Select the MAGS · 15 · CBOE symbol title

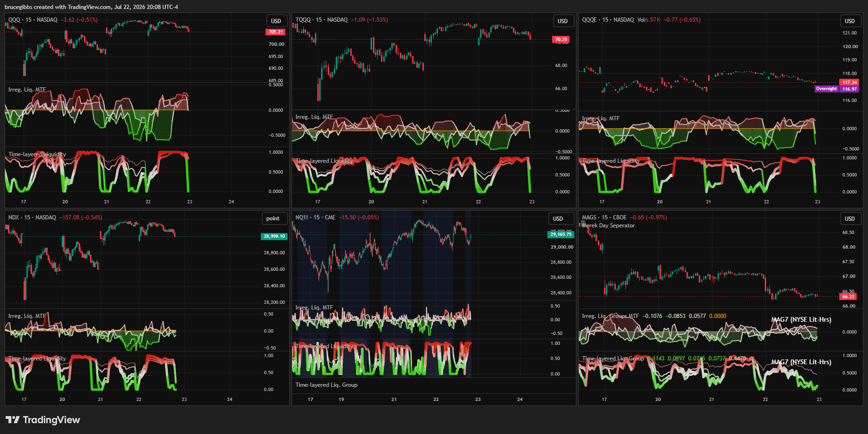point(604,217)
